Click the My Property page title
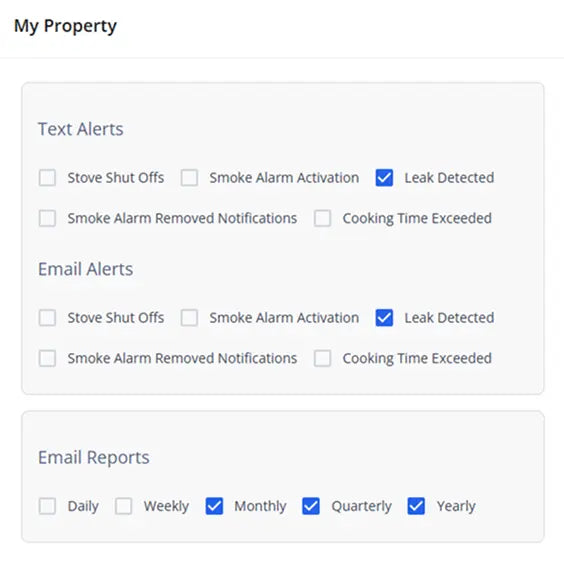 (x=65, y=26)
